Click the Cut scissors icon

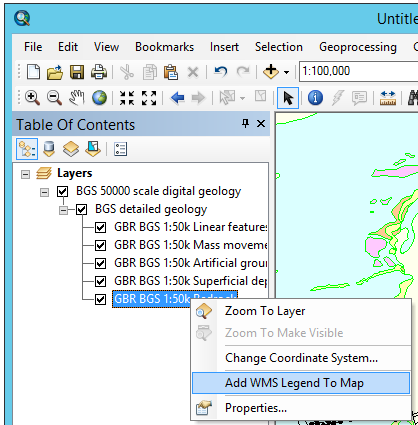point(127,72)
